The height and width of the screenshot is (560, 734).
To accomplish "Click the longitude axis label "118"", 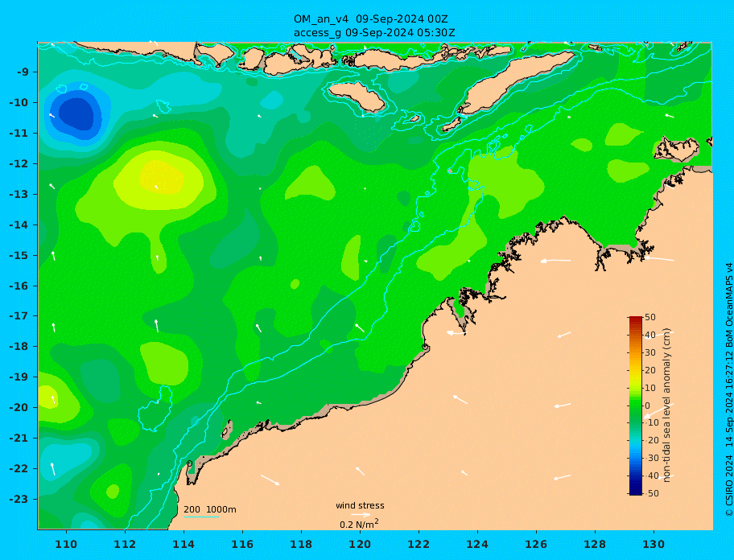I will [x=301, y=544].
